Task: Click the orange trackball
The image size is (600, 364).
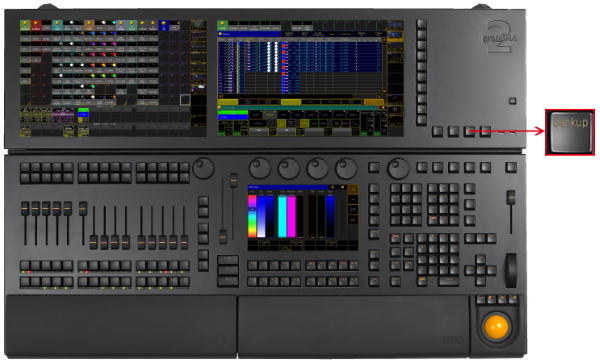Action: tap(496, 327)
